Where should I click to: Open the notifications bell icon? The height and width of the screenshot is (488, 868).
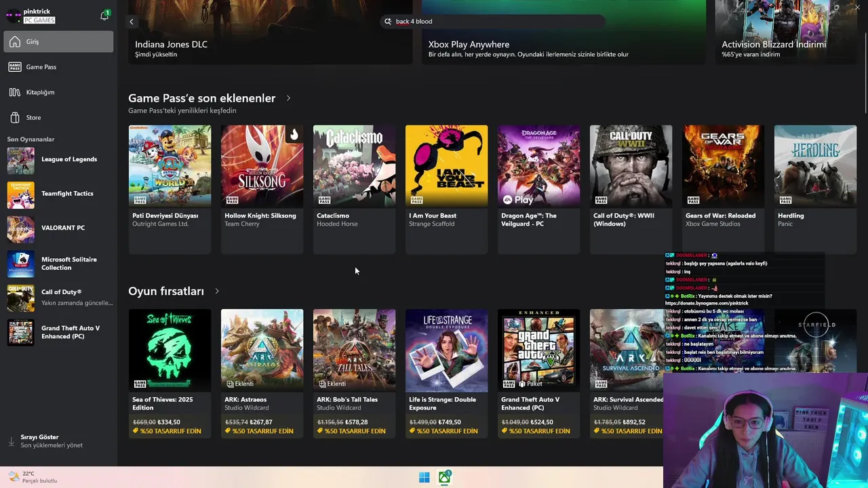pos(104,16)
